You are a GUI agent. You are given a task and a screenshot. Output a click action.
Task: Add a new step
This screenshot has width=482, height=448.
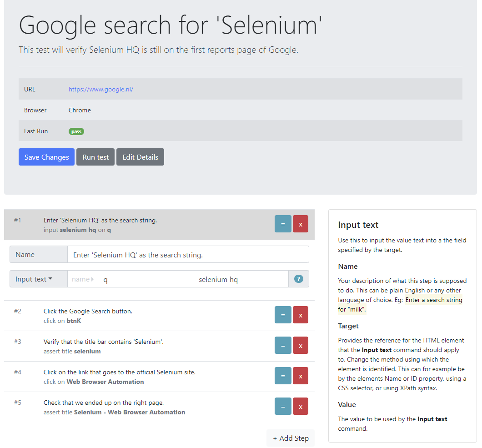291,438
